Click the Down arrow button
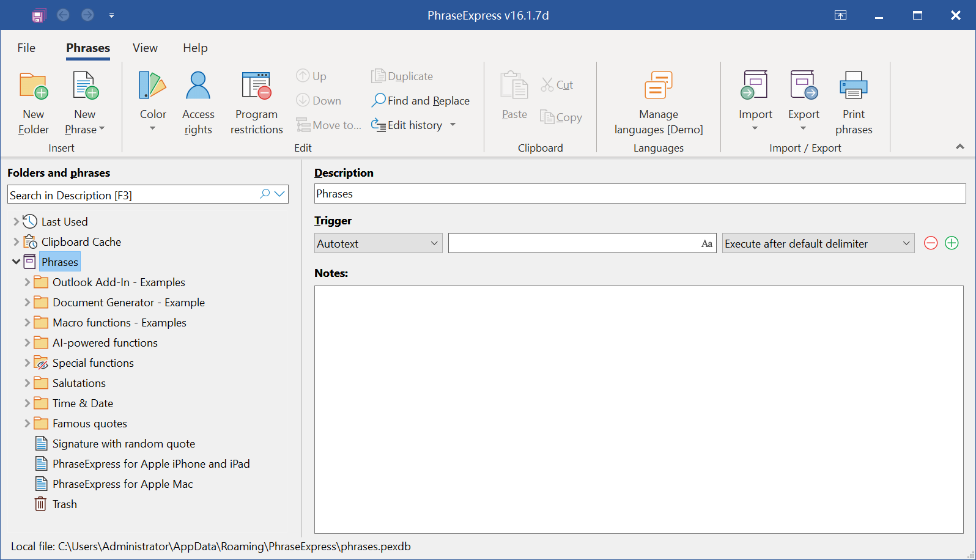The height and width of the screenshot is (560, 976). pos(319,100)
